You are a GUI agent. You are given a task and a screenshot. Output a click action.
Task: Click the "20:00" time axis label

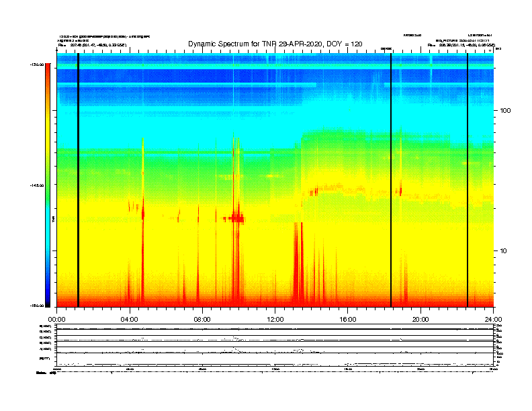coord(420,320)
